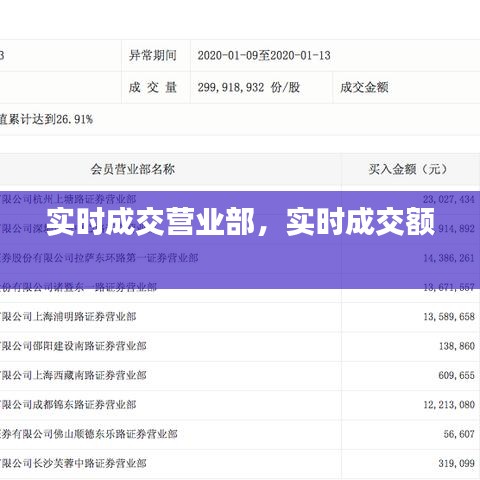The image size is (480, 480).
Task: Click the 会员营业部名称 column header
Action: [x=133, y=169]
